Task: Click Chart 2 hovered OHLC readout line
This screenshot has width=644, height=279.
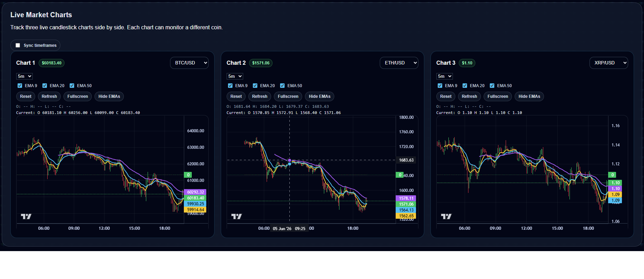Action: click(x=278, y=107)
